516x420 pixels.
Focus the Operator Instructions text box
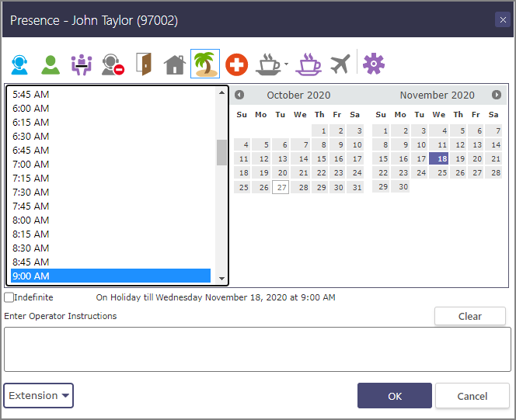tap(257, 349)
